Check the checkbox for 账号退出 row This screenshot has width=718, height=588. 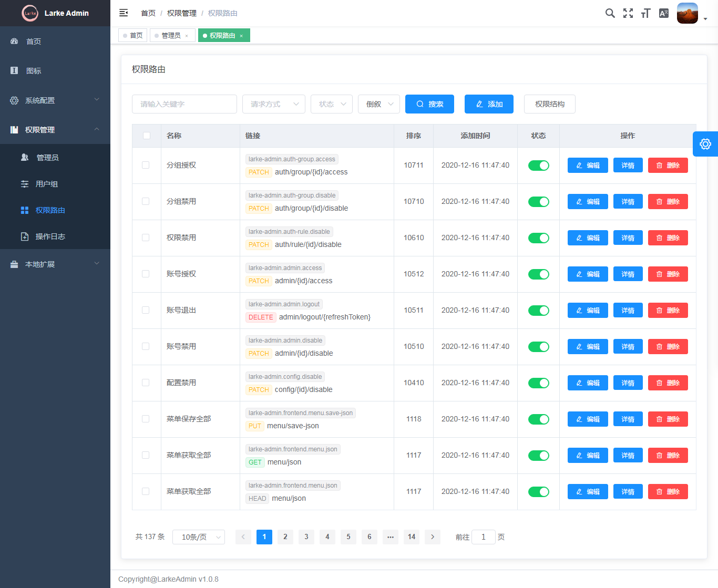coord(146,310)
